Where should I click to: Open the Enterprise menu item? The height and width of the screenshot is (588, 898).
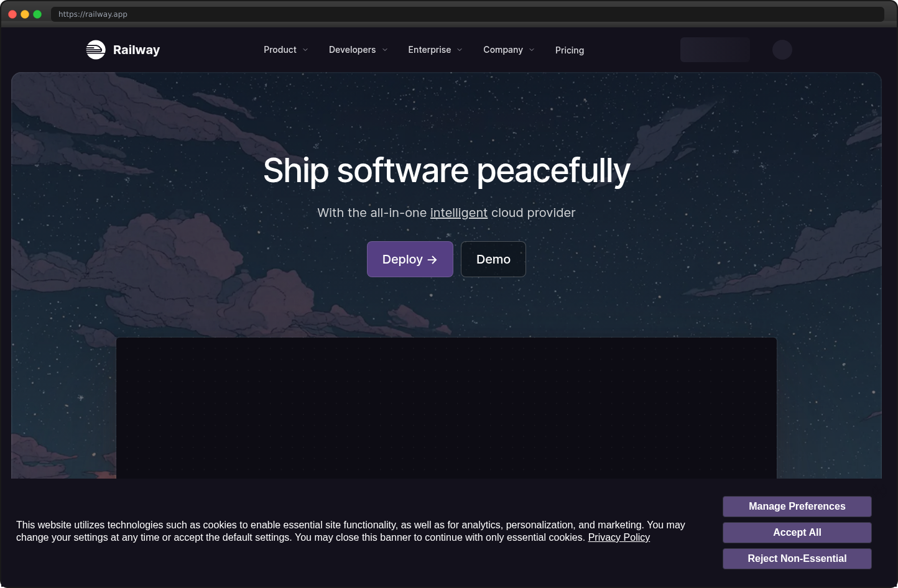point(429,50)
